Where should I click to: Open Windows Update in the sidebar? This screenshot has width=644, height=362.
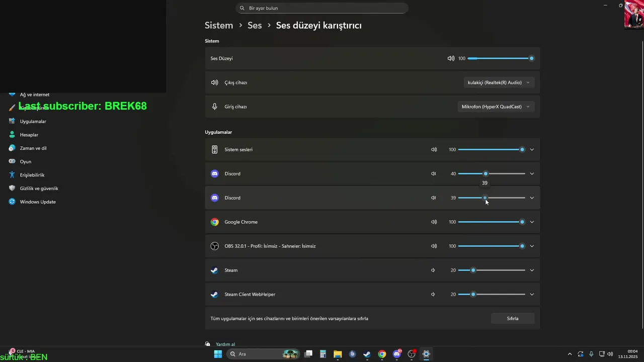[x=38, y=202]
